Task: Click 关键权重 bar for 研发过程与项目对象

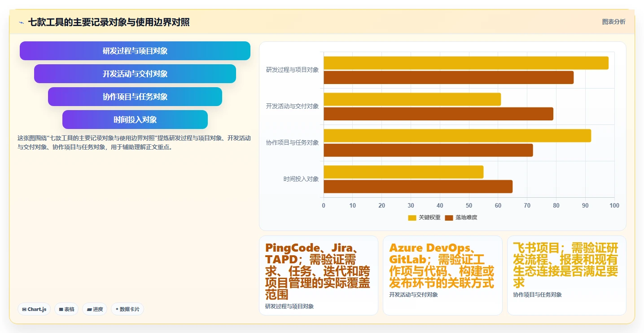Action: [x=466, y=63]
